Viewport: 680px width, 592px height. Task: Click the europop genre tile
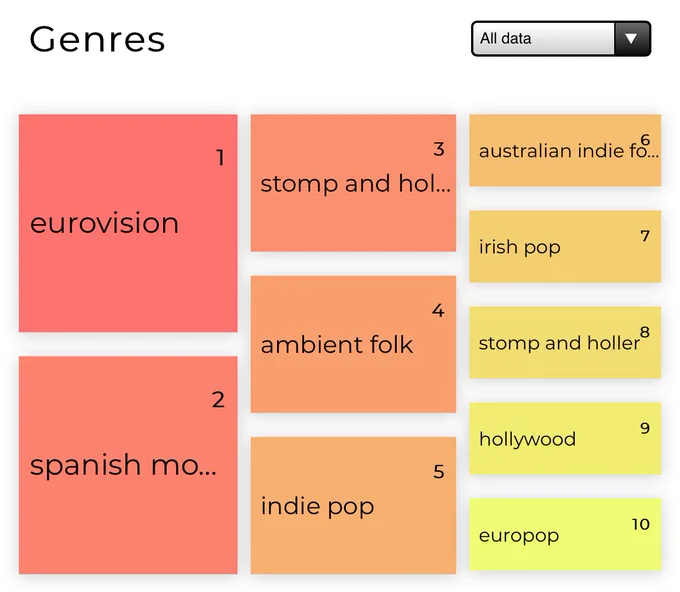coord(565,534)
